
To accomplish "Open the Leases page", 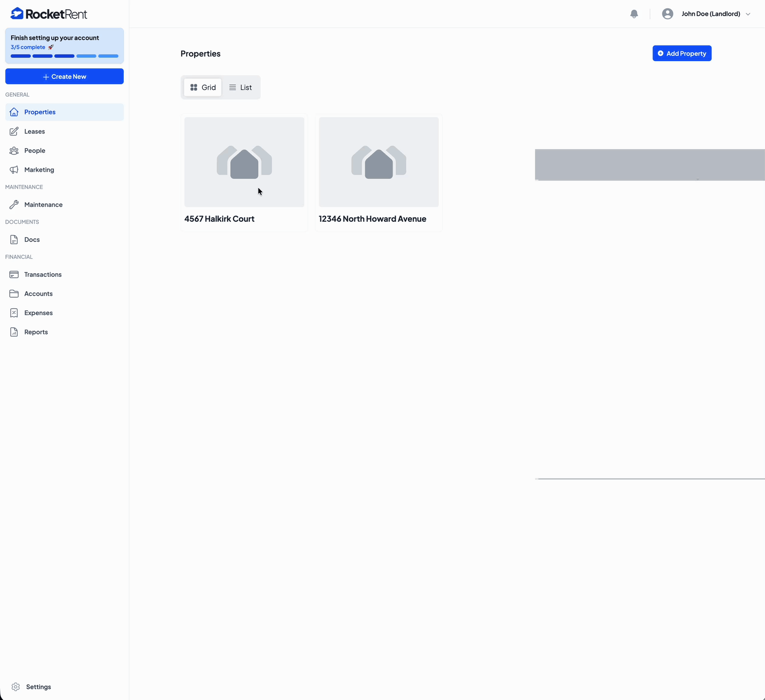I will click(x=65, y=132).
